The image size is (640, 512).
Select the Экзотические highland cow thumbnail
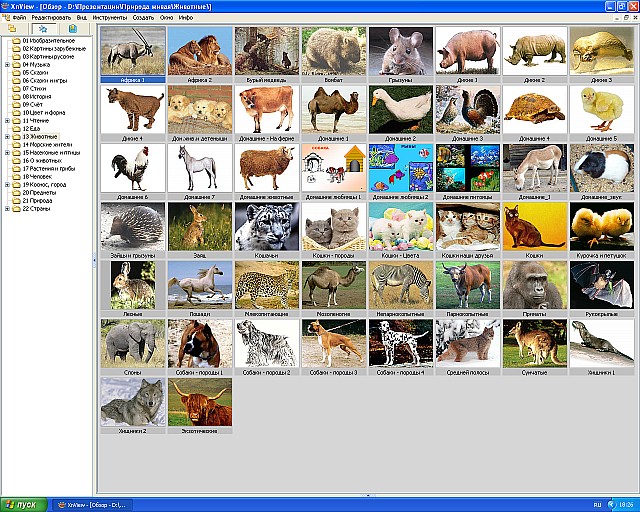pyautogui.click(x=200, y=402)
